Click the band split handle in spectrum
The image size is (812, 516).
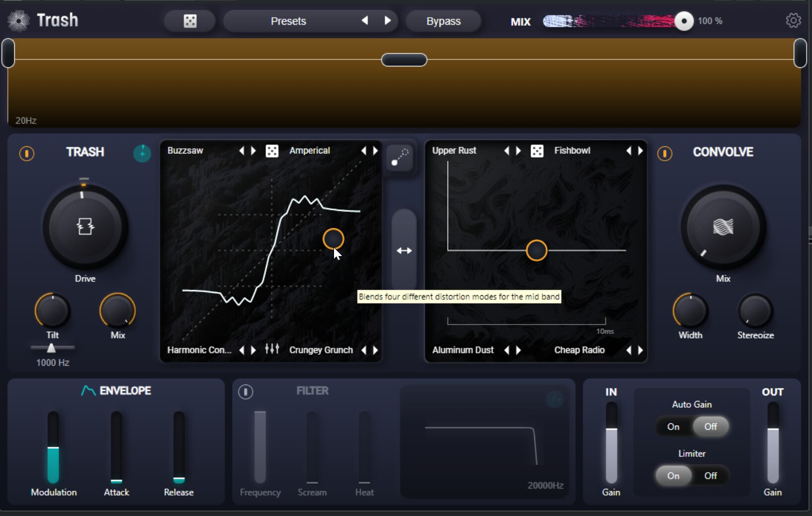tap(404, 60)
